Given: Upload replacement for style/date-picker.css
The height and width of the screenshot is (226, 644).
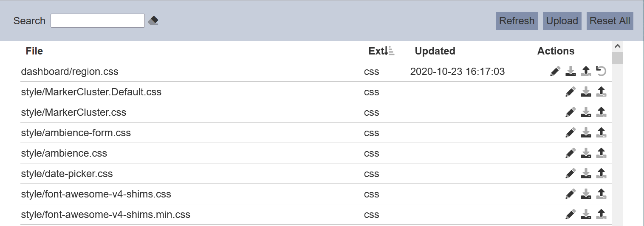Looking at the screenshot, I should click(601, 173).
